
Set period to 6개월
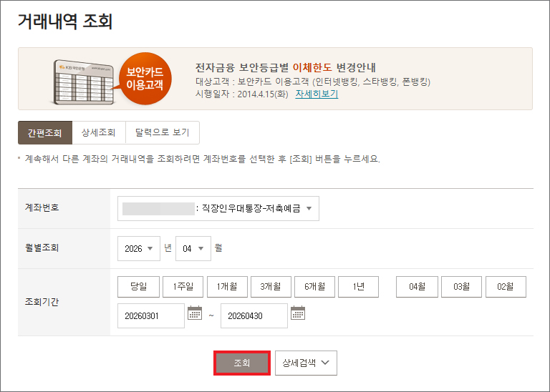[314, 287]
